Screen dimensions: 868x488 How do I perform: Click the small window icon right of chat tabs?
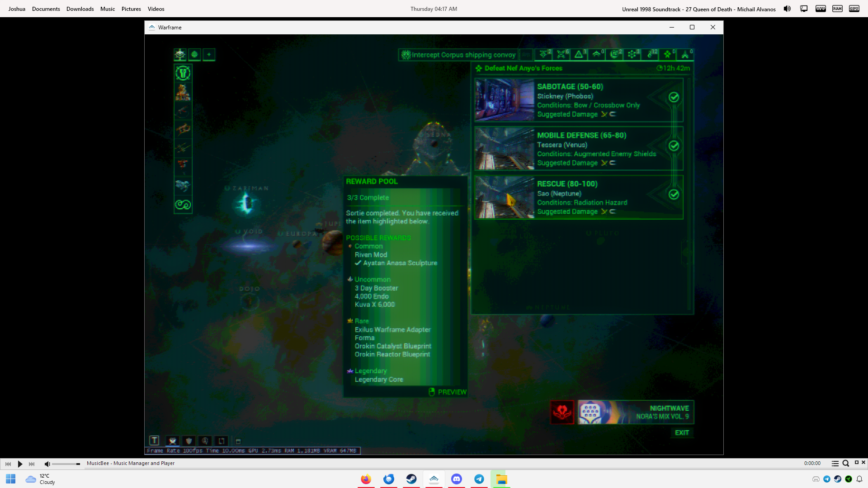238,441
